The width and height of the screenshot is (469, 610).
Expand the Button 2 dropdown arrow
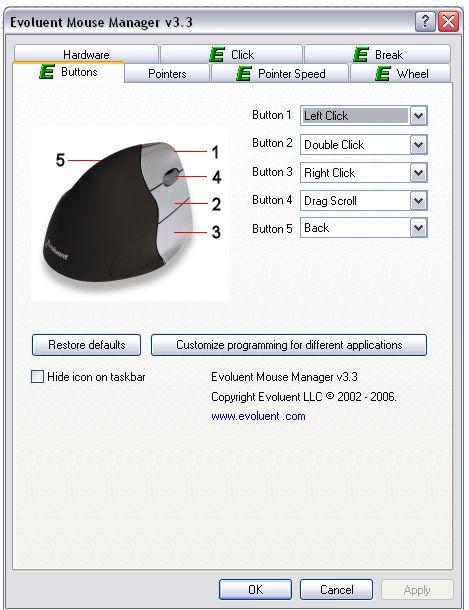click(x=418, y=145)
